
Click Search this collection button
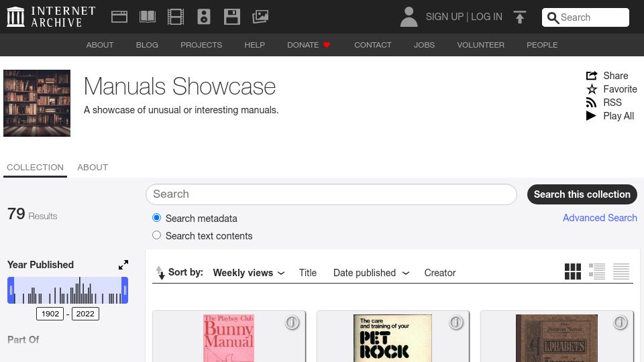click(582, 194)
